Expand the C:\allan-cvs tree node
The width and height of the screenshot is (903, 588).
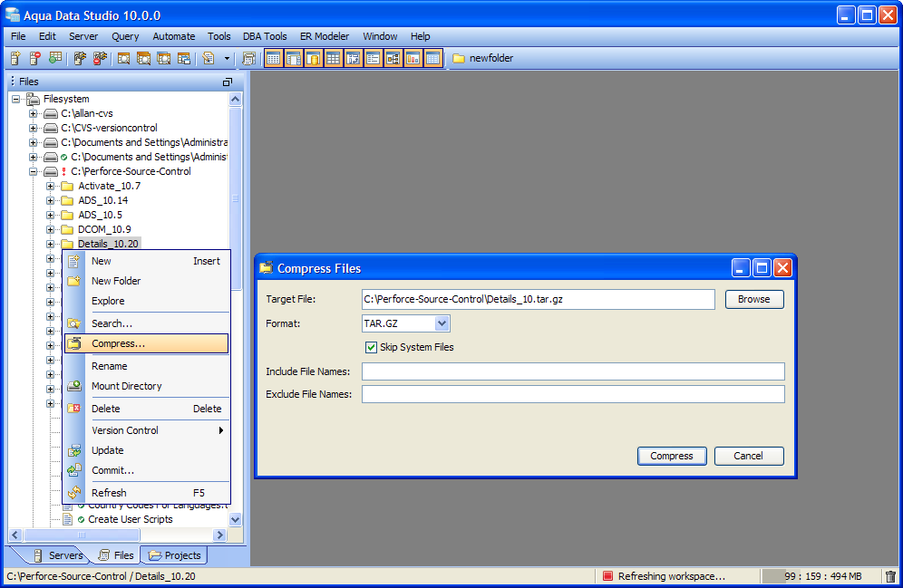click(34, 113)
